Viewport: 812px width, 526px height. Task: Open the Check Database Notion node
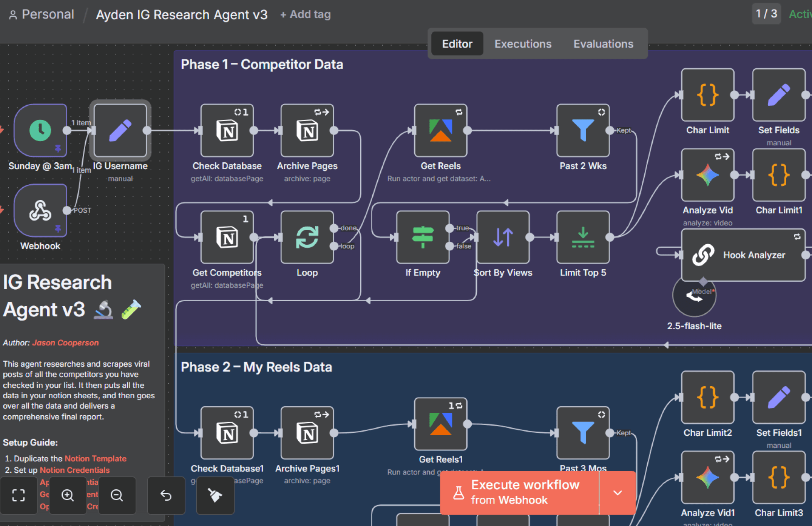(227, 130)
